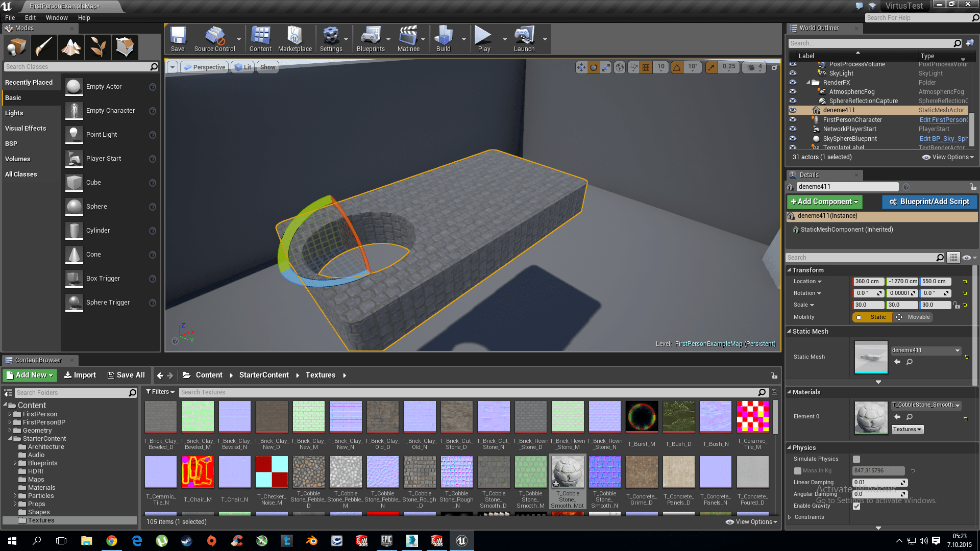This screenshot has height=551, width=980.
Task: Select the T_Checker_Noise_M texture thumbnail
Action: tap(272, 472)
